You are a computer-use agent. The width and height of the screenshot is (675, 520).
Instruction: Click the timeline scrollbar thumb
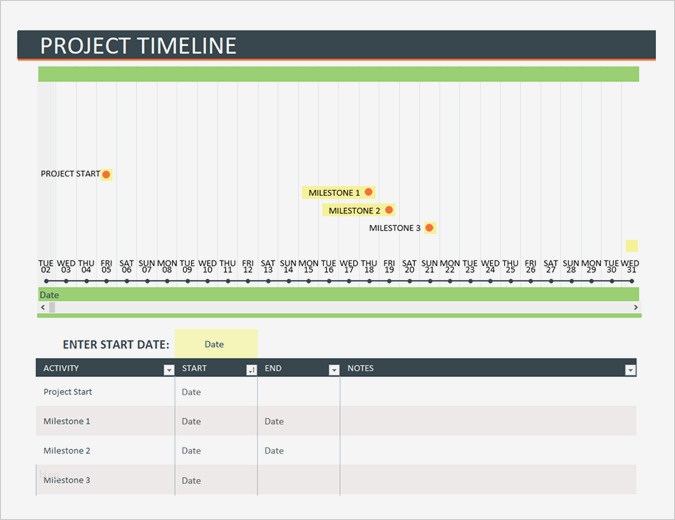(52, 307)
